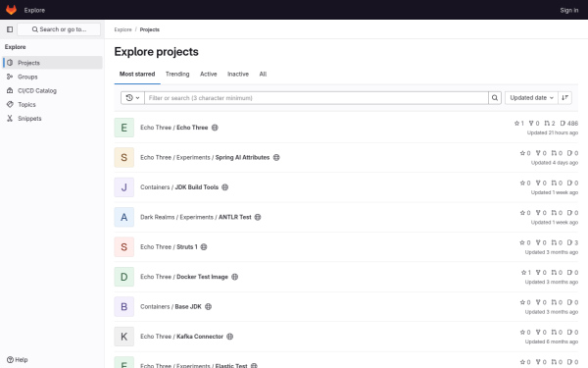Screen dimensions: 588x368
Task: Click the star count for Echo Three
Action: 519,124
